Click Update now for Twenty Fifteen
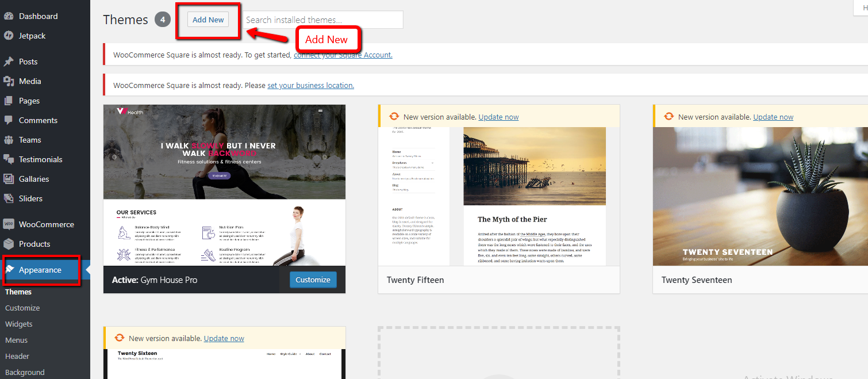 498,117
